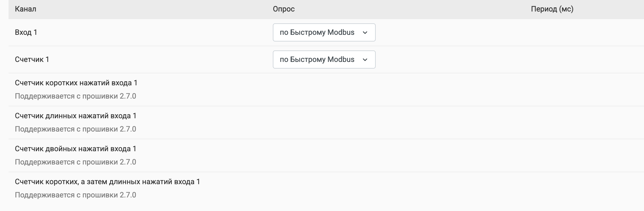Image resolution: width=644 pixels, height=211 pixels.
Task: Click firmware note under коротких, а затем длинных
Action: [75, 195]
